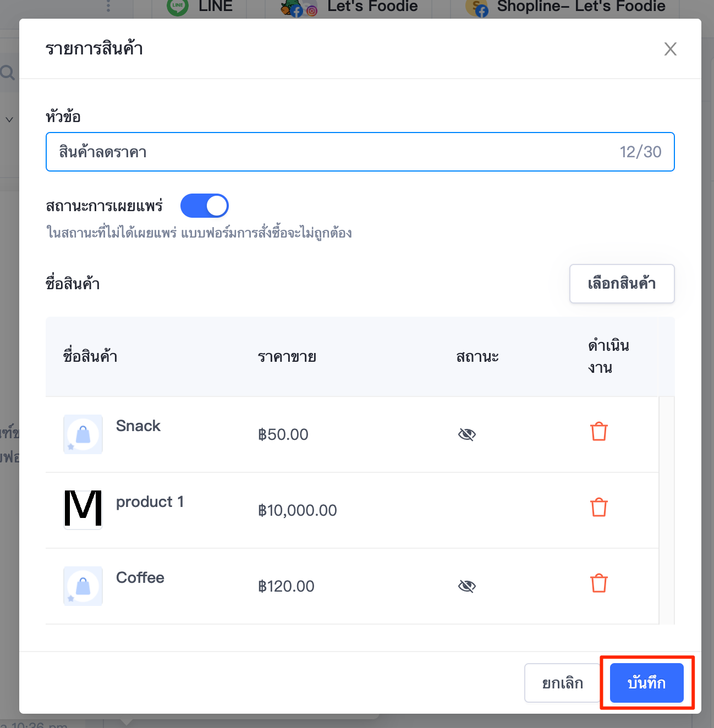This screenshot has width=714, height=728.
Task: Click the Coffee shopping bag thumbnail
Action: [83, 586]
